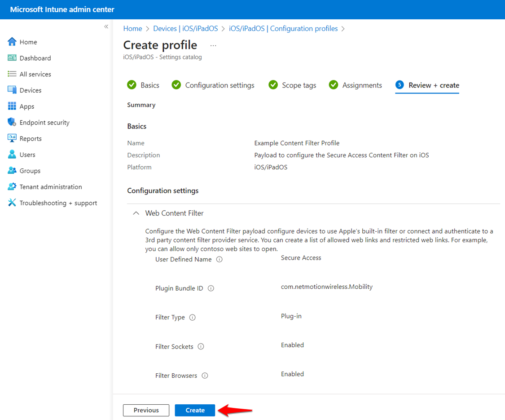Click green checkmark icon beside Basics

click(x=132, y=85)
